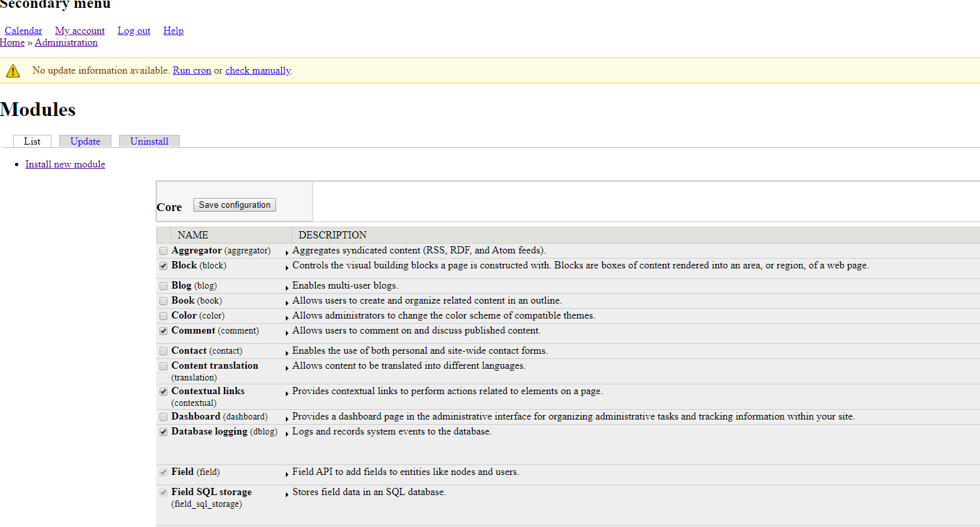The height and width of the screenshot is (527, 980).
Task: Click the yellow warning triangle icon
Action: (13, 70)
